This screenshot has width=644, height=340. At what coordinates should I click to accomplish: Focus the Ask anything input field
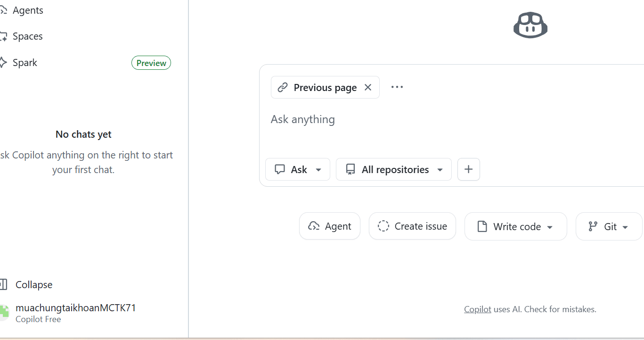(424, 120)
